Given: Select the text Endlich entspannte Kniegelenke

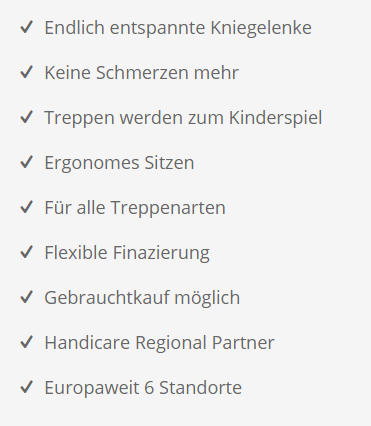Looking at the screenshot, I should tap(178, 28).
